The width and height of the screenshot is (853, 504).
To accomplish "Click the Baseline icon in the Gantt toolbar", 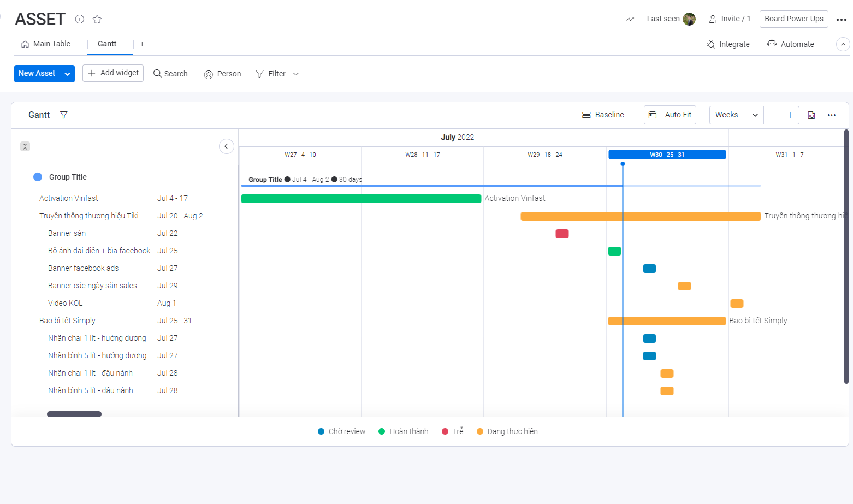I will click(585, 115).
